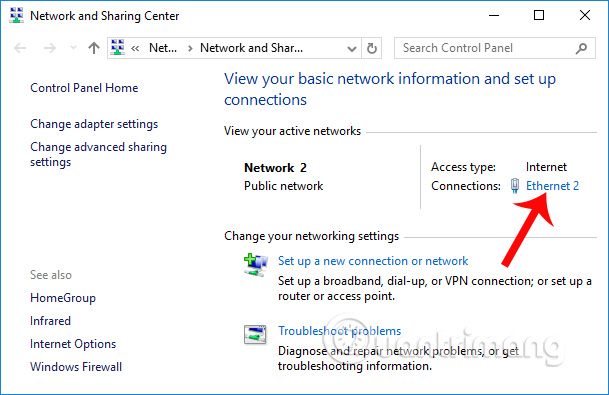609x395 pixels.
Task: Select the 'Net...' breadcrumb segment
Action: [x=163, y=48]
